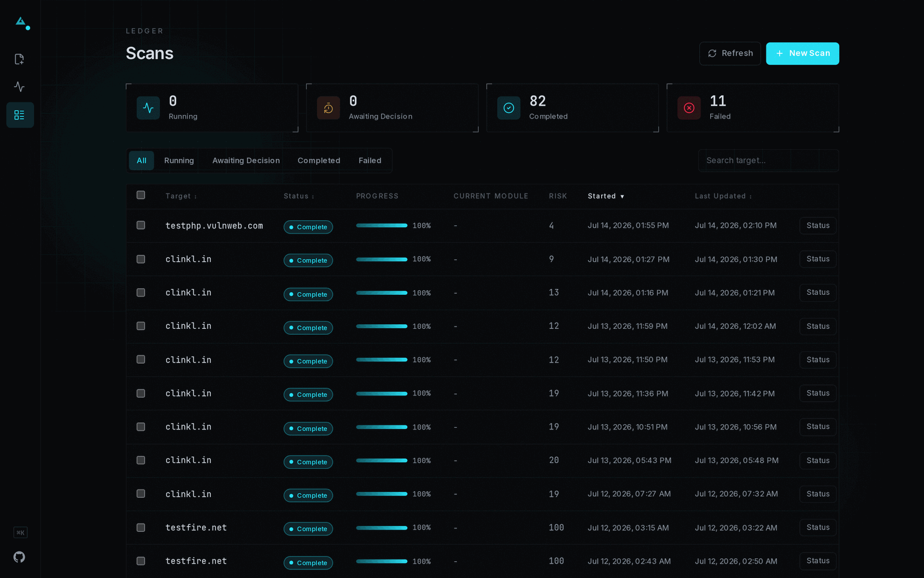
Task: Open Status for testfire.net updated 02:50 AM
Action: (x=818, y=561)
